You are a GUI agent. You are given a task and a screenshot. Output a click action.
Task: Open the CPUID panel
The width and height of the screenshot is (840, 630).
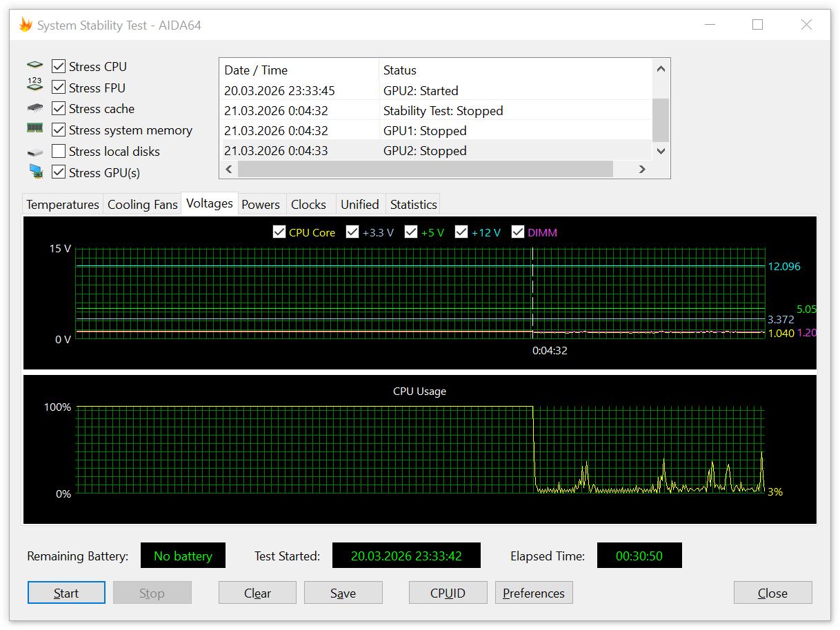tap(448, 593)
